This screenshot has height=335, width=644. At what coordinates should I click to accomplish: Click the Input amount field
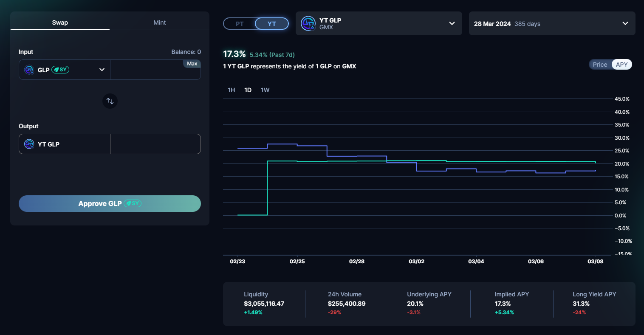[155, 70]
